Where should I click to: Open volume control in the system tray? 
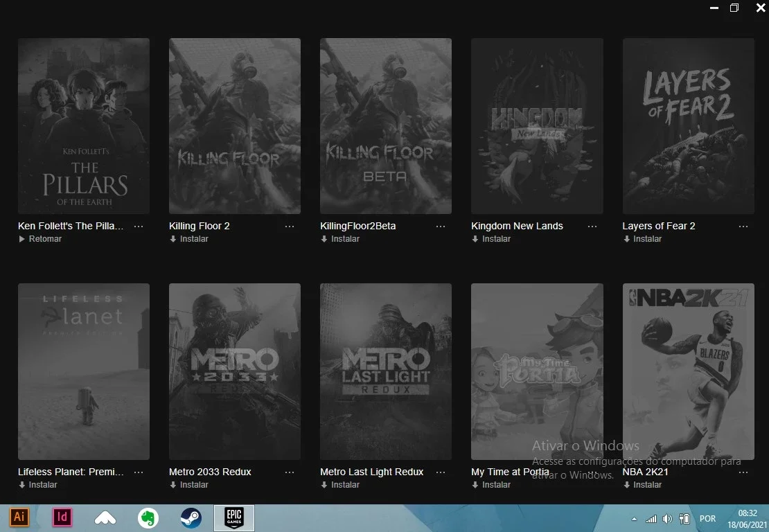(667, 519)
